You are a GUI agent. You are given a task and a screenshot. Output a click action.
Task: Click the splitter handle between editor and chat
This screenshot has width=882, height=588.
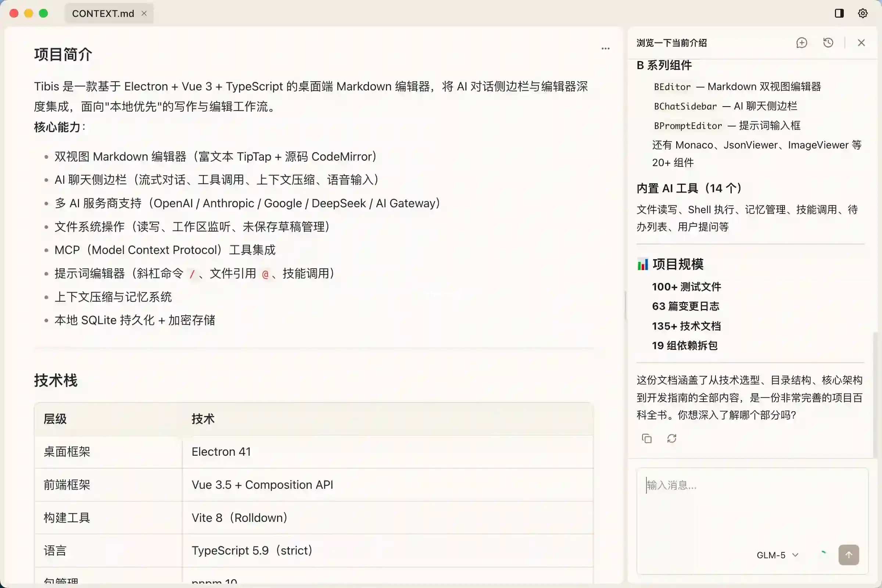[x=625, y=306]
